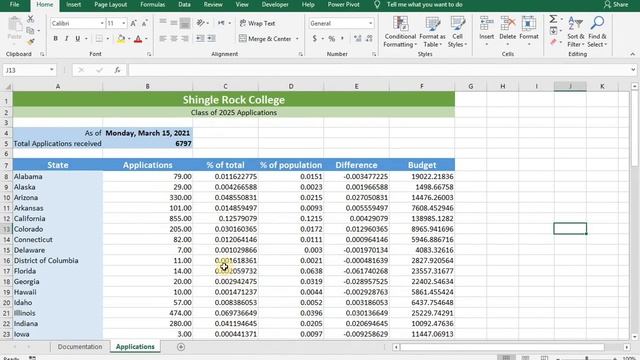Click the Decrease Indent icon
Screen dimensions: 640x360
(200, 38)
